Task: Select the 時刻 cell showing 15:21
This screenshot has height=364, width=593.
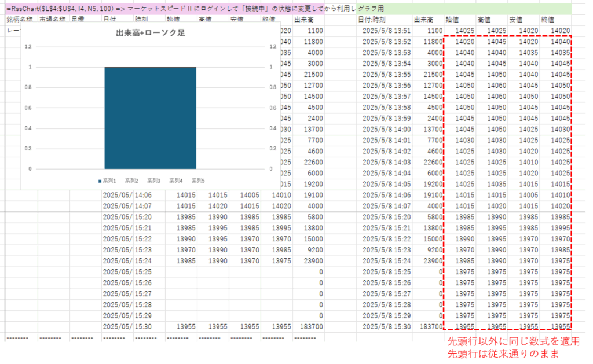Action: click(149, 228)
